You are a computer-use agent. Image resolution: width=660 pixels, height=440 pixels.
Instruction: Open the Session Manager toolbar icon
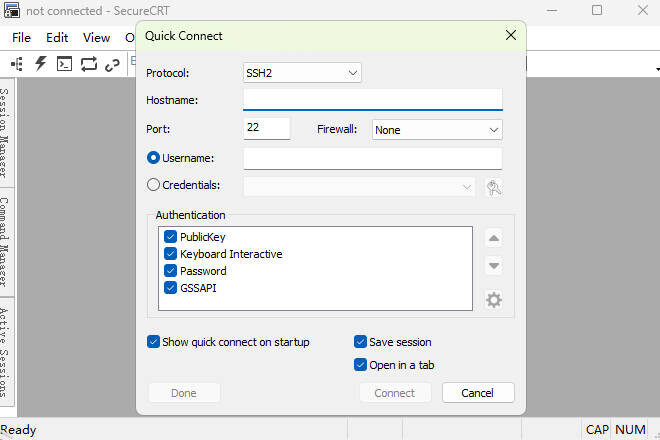tap(17, 64)
